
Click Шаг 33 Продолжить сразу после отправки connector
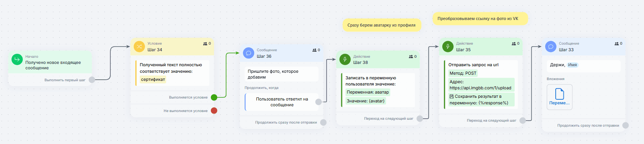point(625,126)
